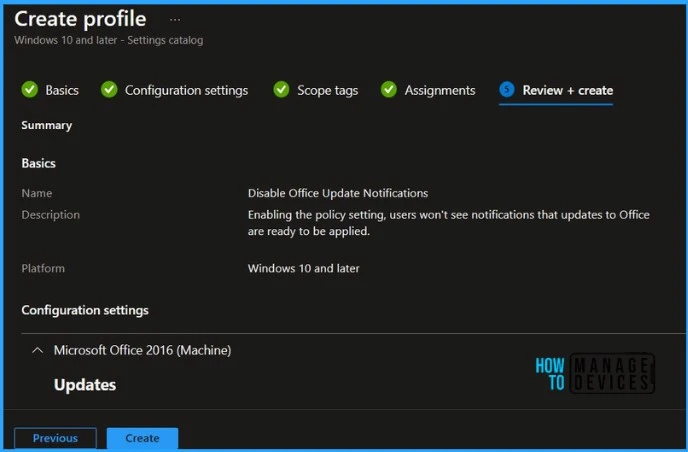This screenshot has height=452, width=688.
Task: Click the Name field label
Action: pyautogui.click(x=37, y=193)
